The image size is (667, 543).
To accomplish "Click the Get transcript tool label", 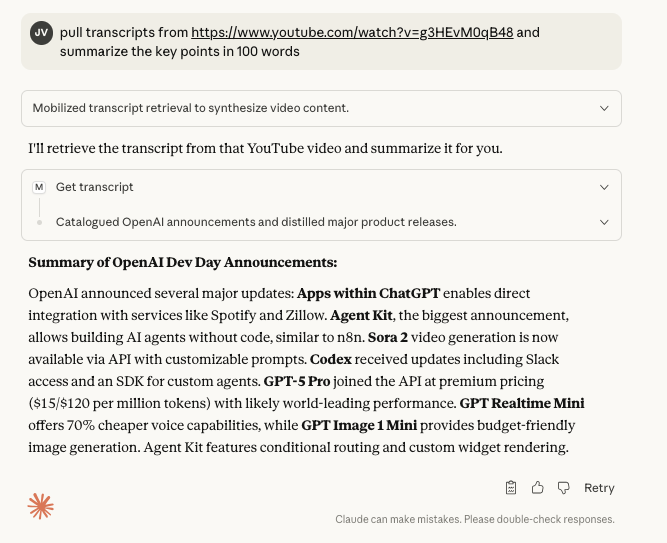I will (95, 187).
